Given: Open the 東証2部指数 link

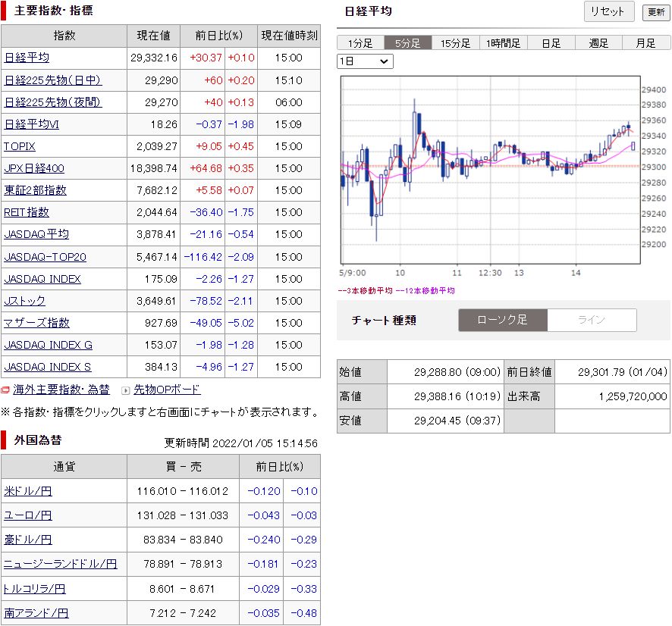Looking at the screenshot, I should pos(35,190).
